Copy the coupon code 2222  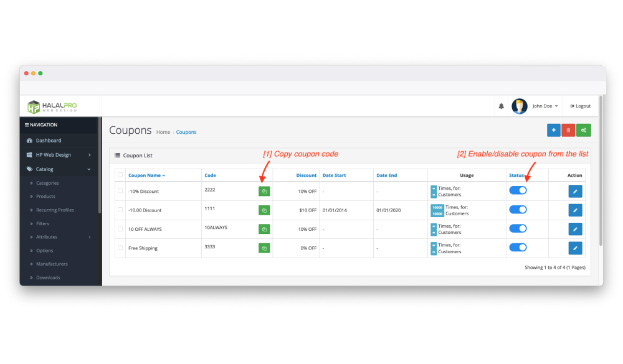tap(264, 192)
